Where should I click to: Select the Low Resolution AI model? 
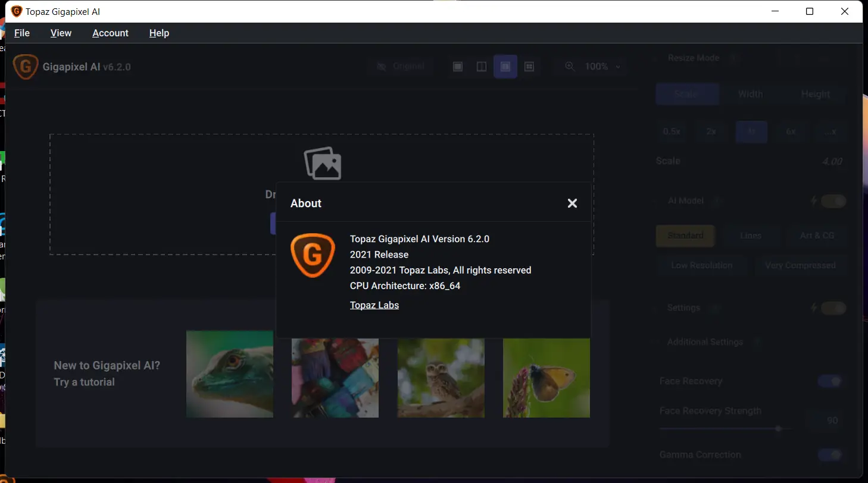[x=702, y=265]
